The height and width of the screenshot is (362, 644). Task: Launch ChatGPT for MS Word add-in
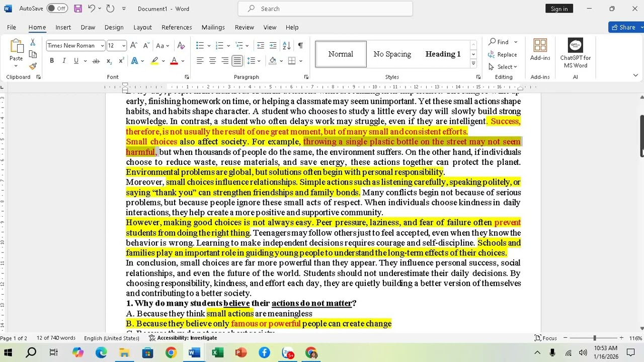[576, 53]
